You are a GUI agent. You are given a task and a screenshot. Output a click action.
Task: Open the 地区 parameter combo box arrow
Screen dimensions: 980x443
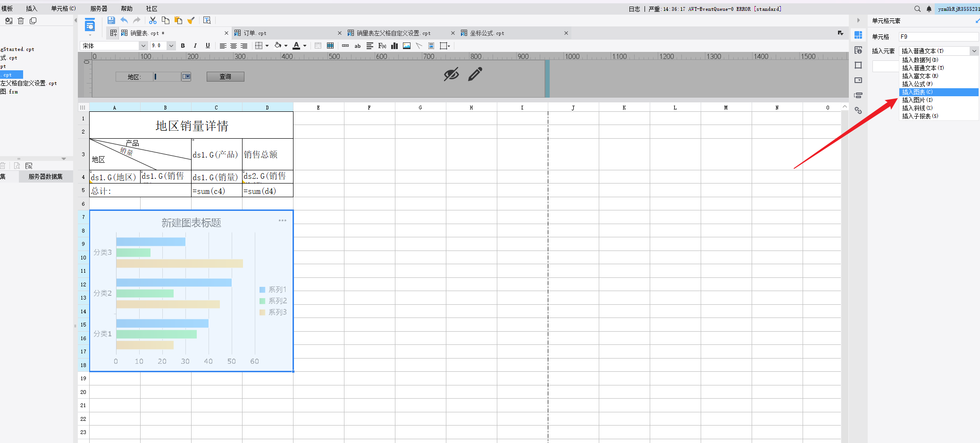[186, 76]
